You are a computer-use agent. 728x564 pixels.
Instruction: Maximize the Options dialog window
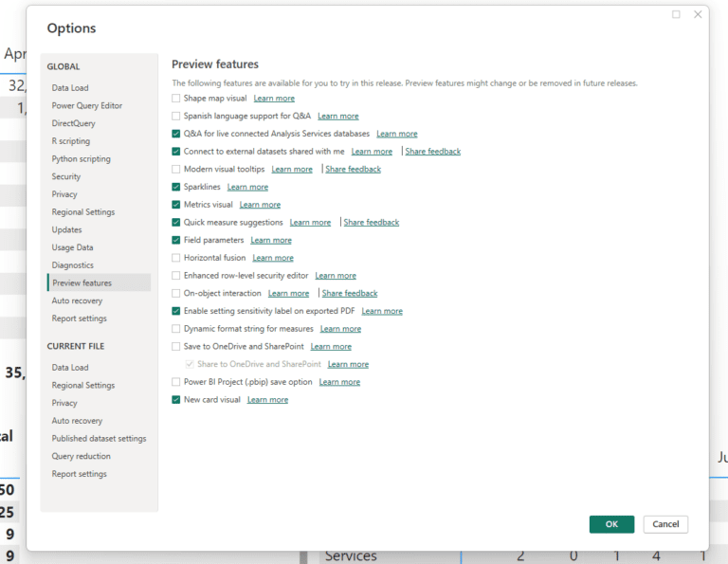click(x=676, y=14)
